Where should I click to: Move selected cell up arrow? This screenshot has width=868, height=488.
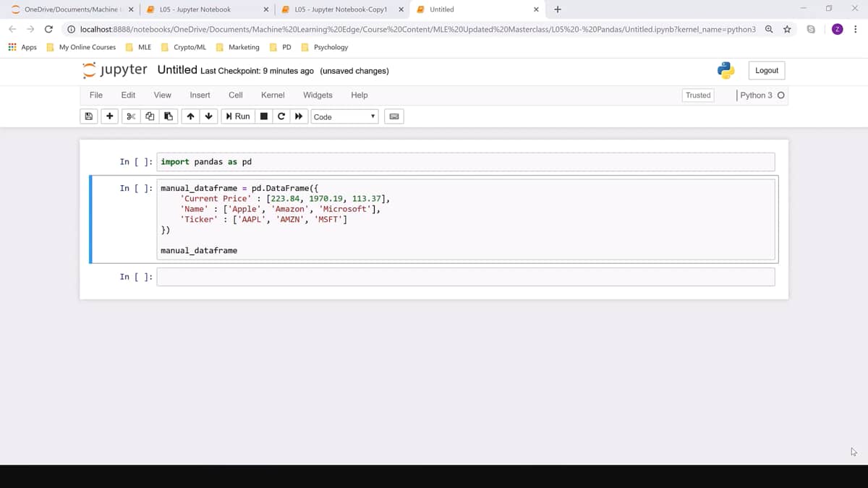coord(190,116)
